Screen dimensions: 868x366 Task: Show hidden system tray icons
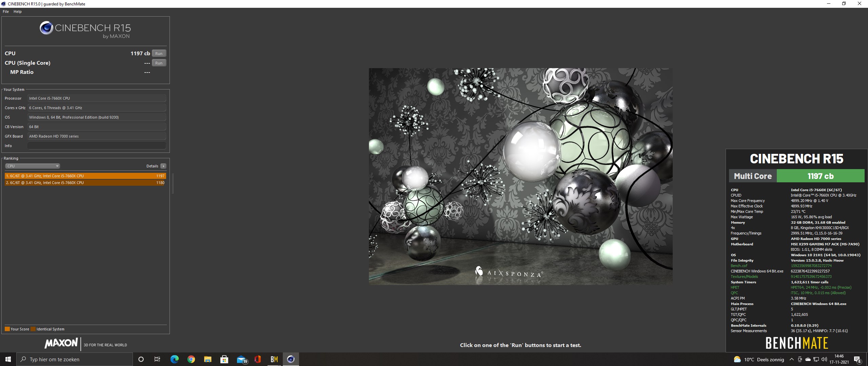pos(791,360)
